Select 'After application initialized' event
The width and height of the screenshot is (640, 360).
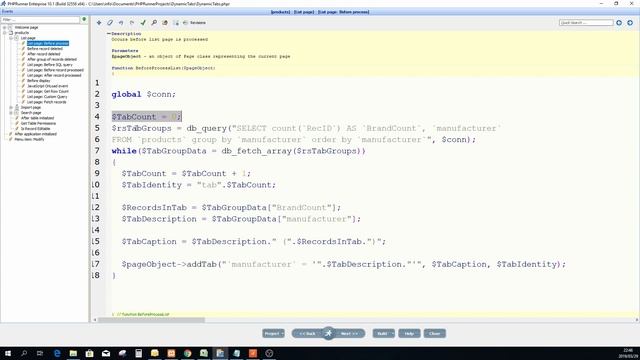click(36, 134)
